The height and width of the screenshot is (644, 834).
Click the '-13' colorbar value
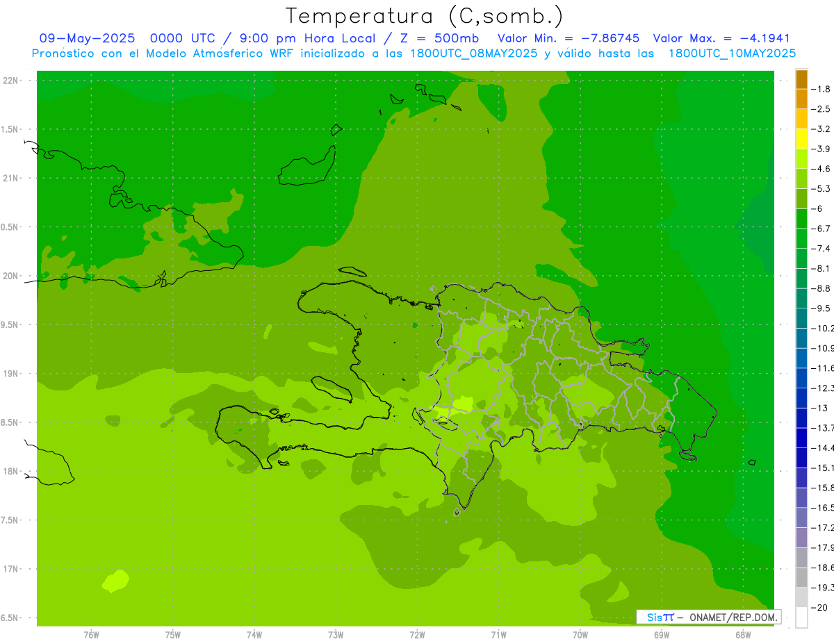819,408
